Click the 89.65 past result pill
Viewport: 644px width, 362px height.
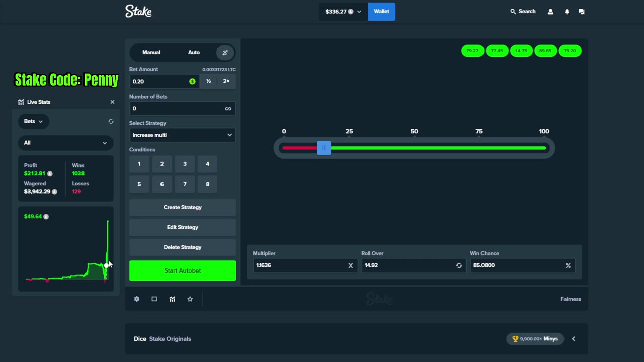tap(545, 51)
